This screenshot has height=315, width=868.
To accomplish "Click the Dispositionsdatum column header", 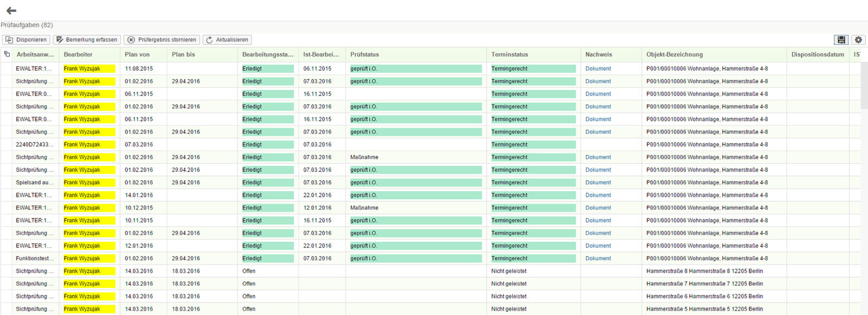I will [x=818, y=54].
